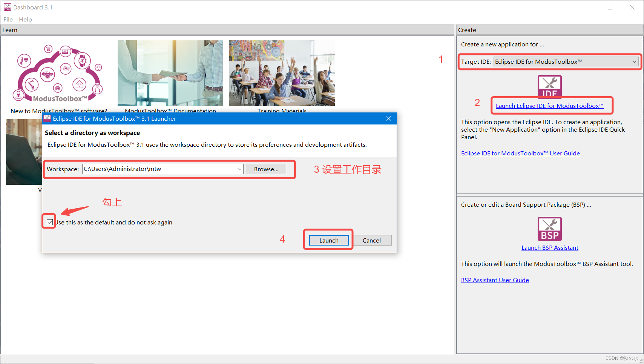Click 'Create or edit a Board Support Package' text

tap(526, 204)
